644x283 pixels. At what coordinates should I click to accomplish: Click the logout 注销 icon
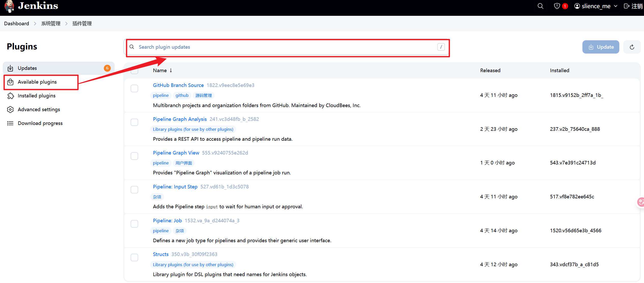(x=627, y=6)
